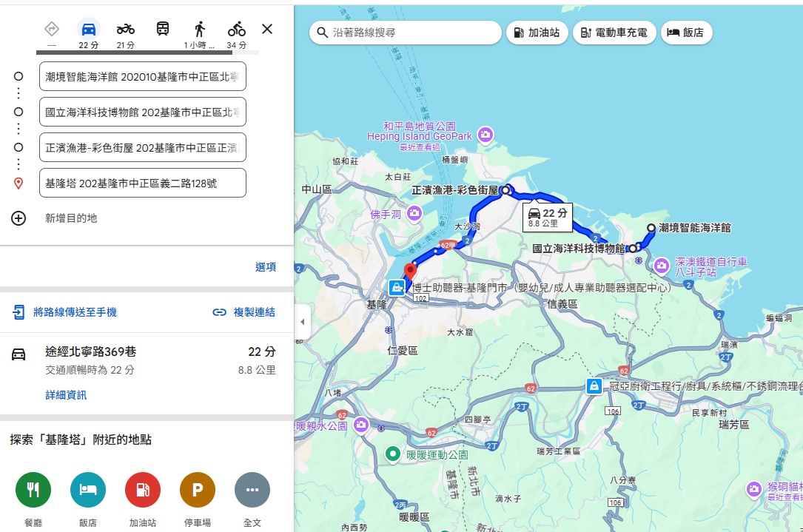Collapse the side panel arrow
Viewport: 803px width, 532px height.
(302, 322)
